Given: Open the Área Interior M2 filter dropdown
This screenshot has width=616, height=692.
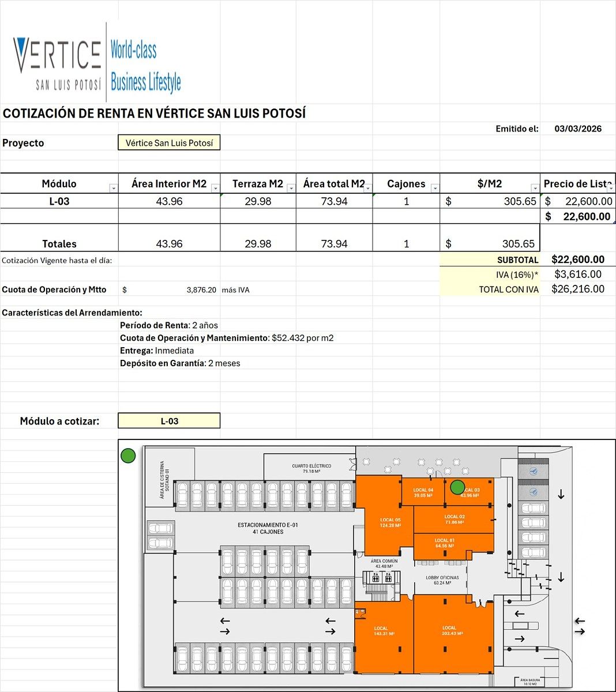Looking at the screenshot, I should coord(215,189).
